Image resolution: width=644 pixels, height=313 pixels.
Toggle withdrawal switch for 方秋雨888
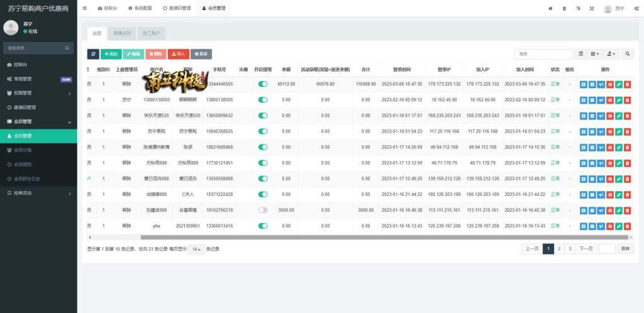point(263,163)
